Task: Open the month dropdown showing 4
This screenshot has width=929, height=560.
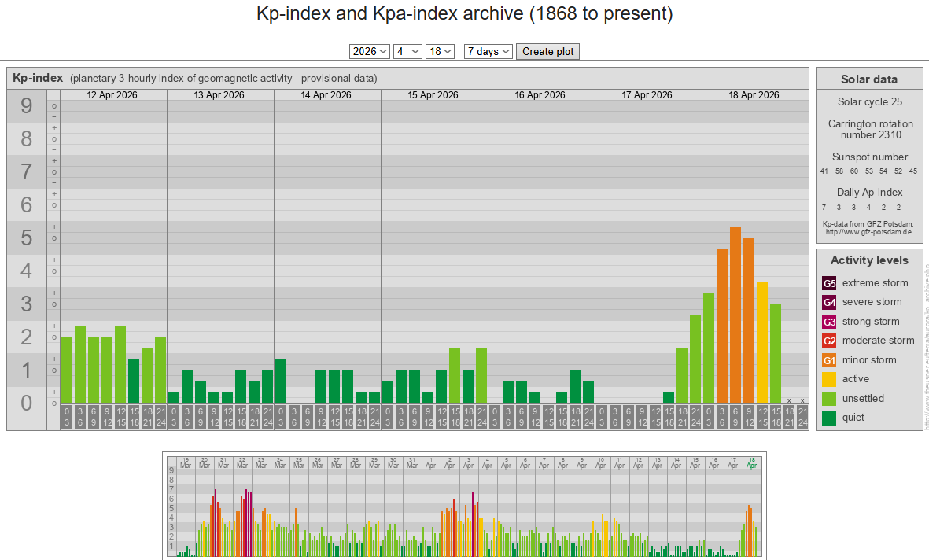Action: pyautogui.click(x=407, y=51)
